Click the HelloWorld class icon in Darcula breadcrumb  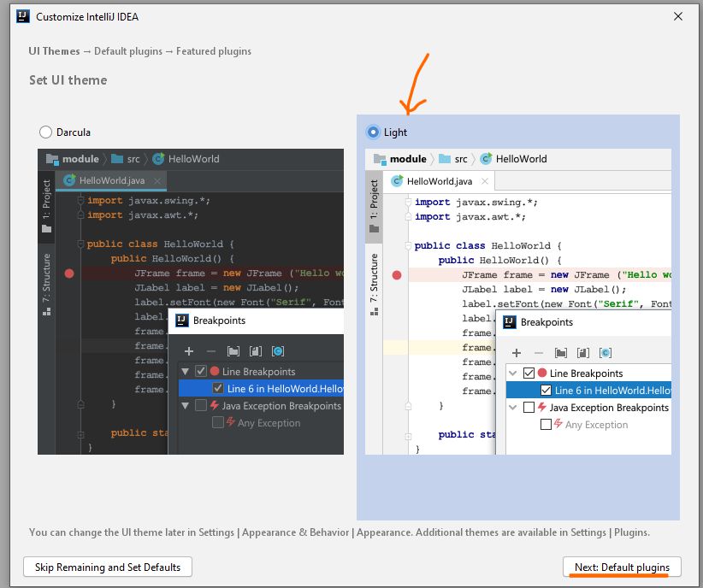(158, 159)
